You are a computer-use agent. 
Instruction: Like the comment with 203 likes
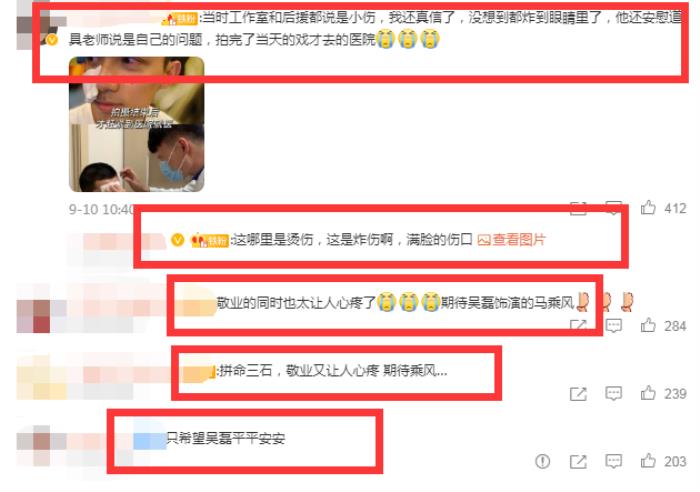[648, 461]
